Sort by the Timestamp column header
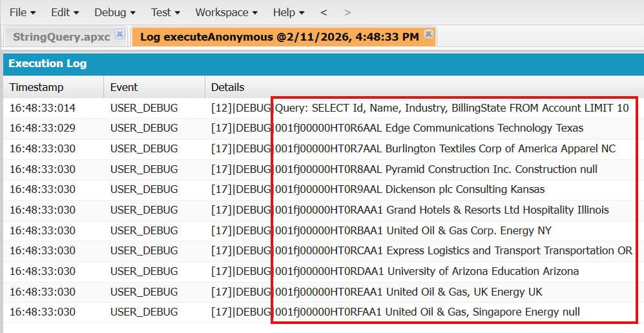Image resolution: width=644 pixels, height=333 pixels. pos(54,87)
